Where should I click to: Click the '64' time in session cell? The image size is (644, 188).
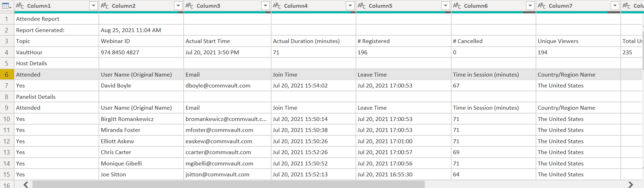(494, 174)
